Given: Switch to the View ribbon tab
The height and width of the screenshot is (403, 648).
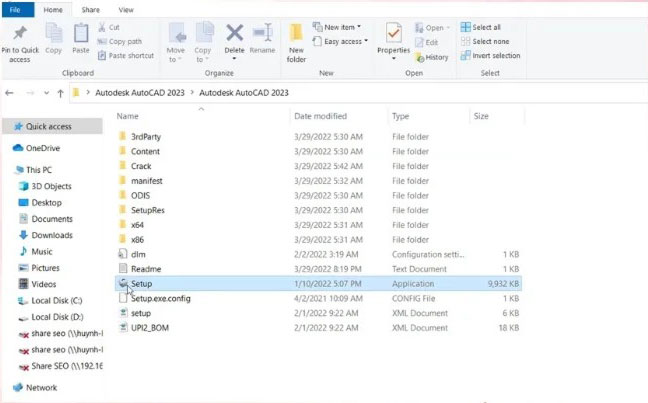Looking at the screenshot, I should point(126,10).
